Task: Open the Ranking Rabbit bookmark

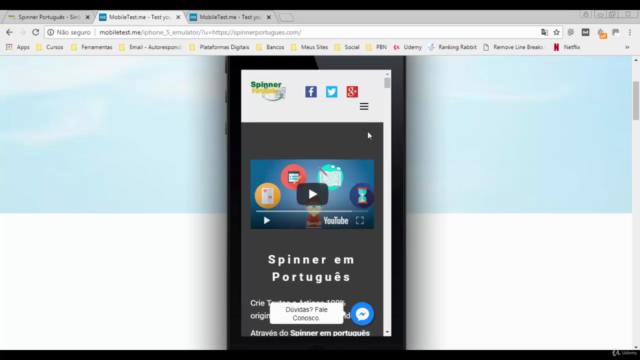Action: point(452,47)
